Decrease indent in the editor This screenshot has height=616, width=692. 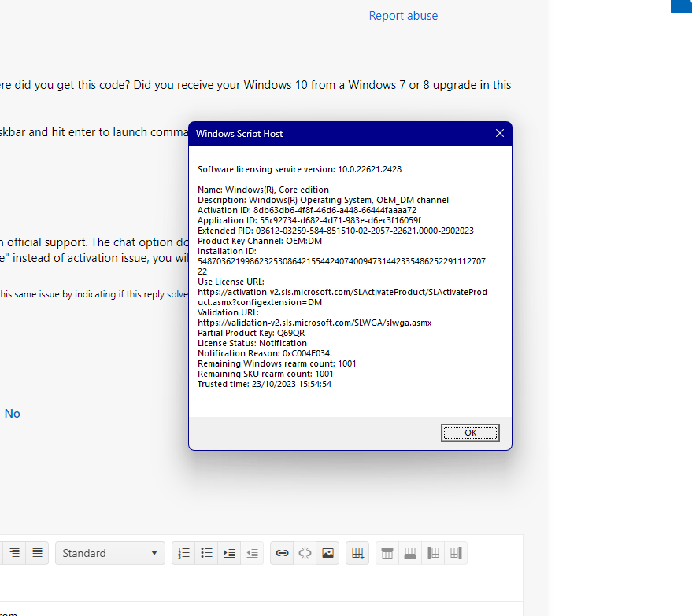pos(252,553)
